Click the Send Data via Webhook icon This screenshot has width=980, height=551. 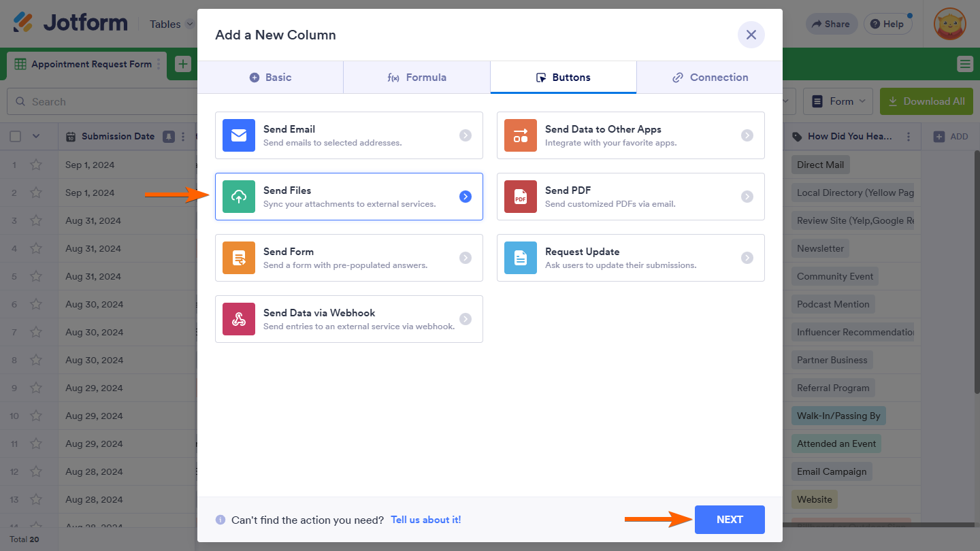click(x=239, y=319)
